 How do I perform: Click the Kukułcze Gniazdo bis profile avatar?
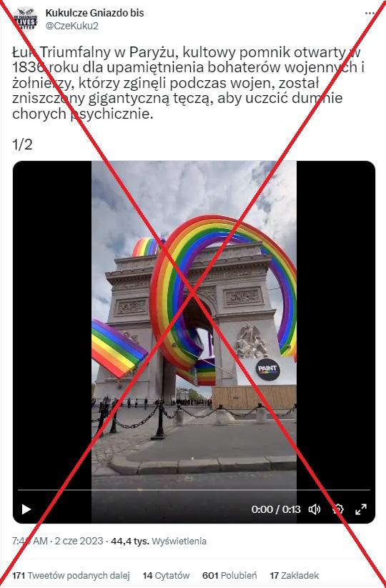(x=25, y=19)
